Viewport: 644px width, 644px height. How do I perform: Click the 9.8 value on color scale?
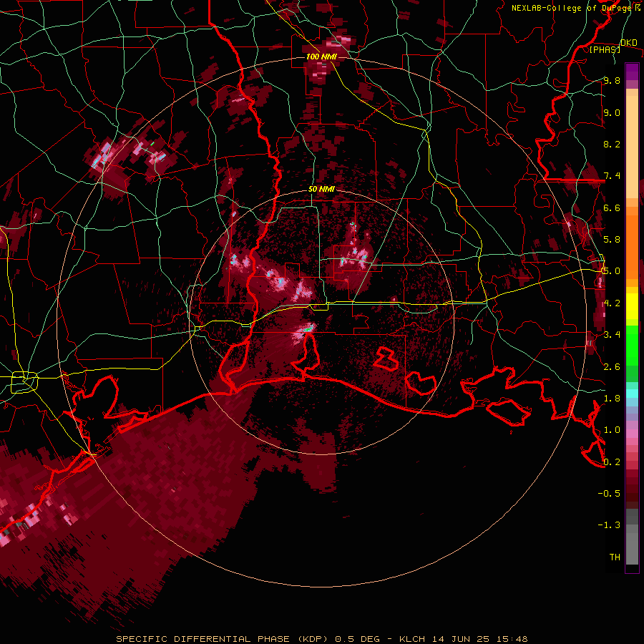(612, 80)
